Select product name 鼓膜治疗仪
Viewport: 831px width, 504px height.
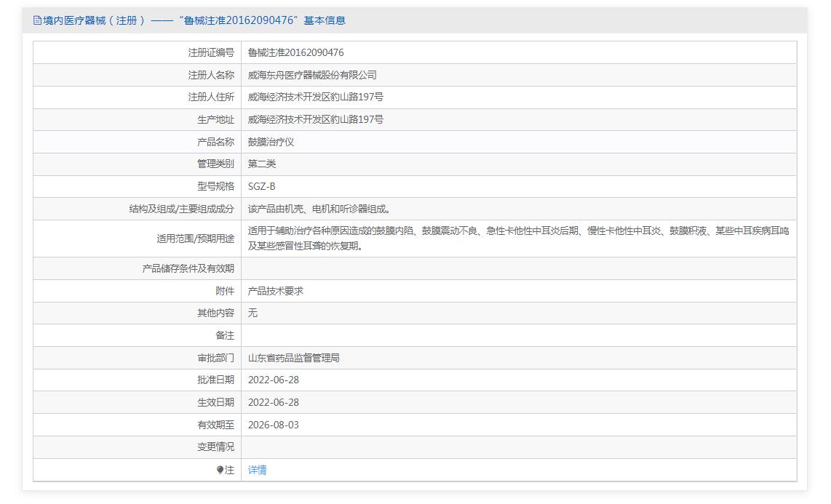[271, 142]
